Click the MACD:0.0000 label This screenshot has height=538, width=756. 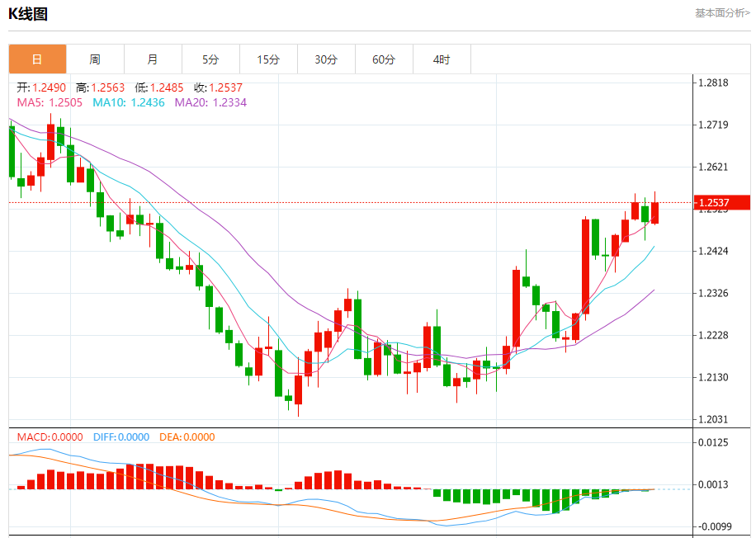50,437
